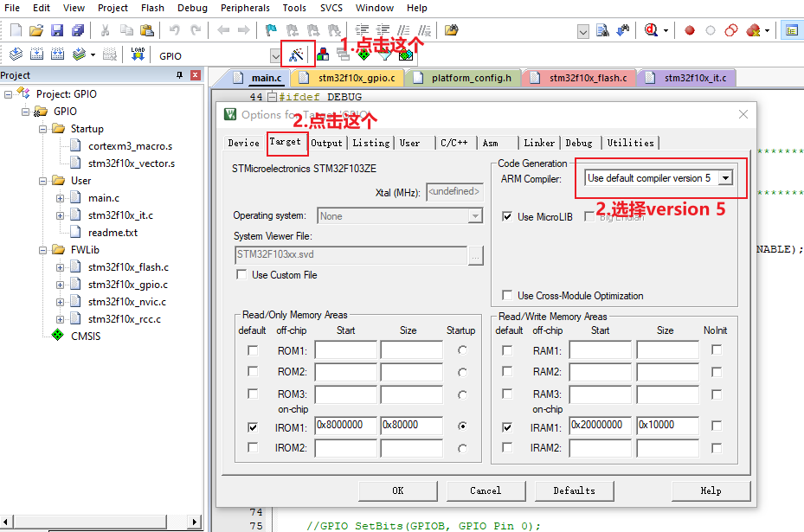Screen dimensions: 804x532
Task: Open Options for Target magic wand icon
Action: click(x=296, y=54)
